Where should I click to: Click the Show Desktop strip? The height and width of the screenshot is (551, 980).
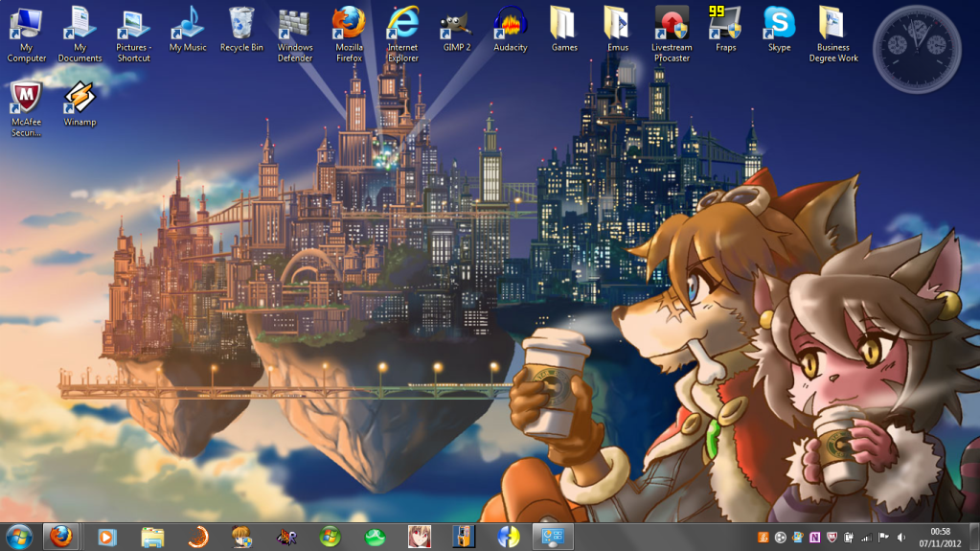(x=974, y=538)
